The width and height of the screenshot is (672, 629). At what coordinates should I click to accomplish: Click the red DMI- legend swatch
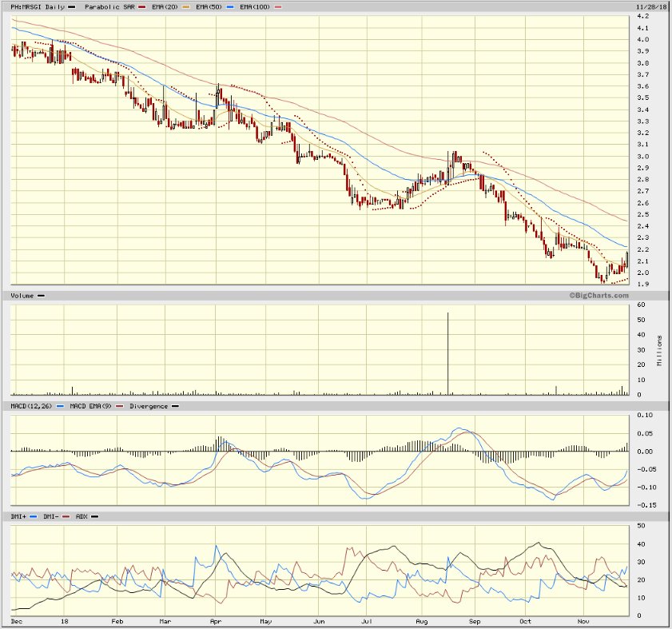[x=66, y=516]
